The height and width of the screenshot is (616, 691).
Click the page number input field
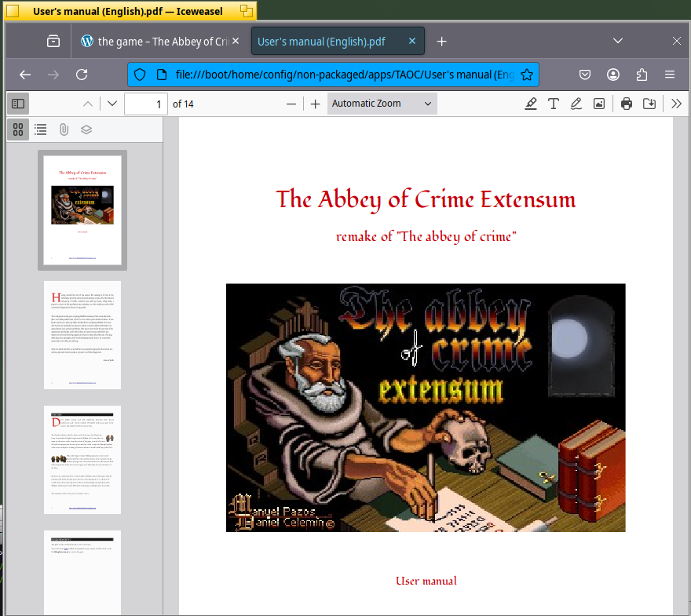(146, 104)
